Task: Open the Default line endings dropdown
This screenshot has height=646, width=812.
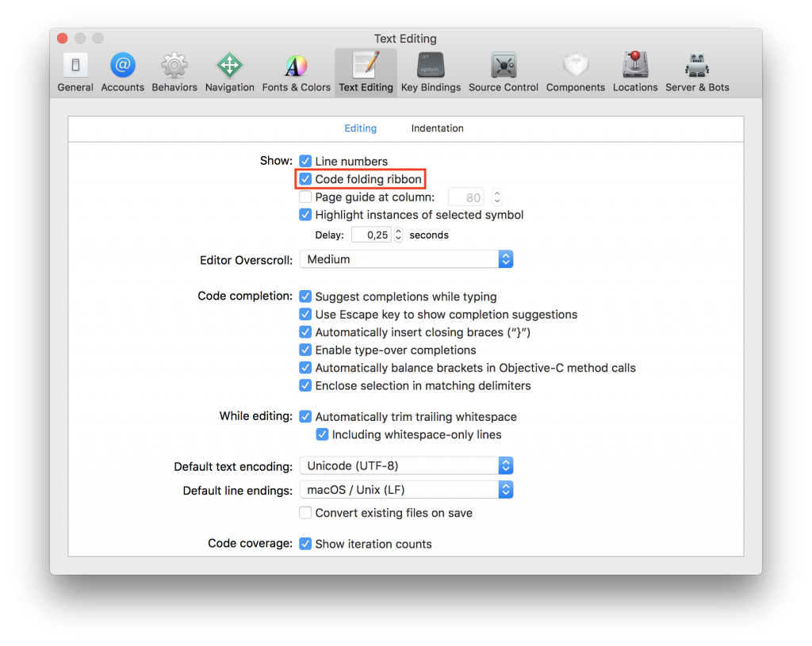Action: pos(405,489)
